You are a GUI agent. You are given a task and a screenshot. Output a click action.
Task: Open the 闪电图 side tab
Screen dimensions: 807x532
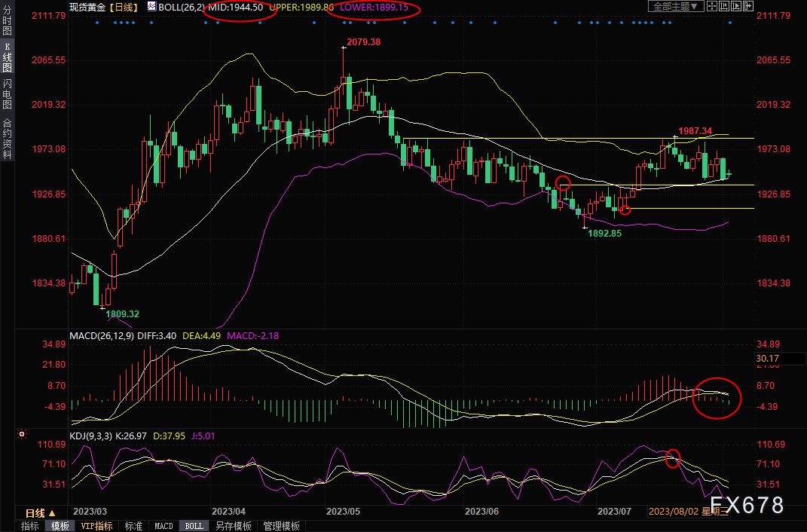(7, 94)
